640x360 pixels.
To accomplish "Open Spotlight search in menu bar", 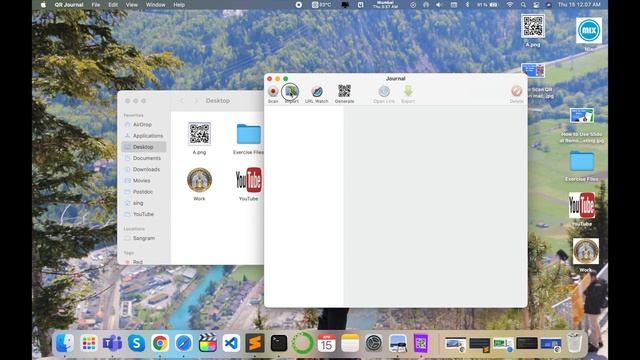I will pyautogui.click(x=523, y=5).
